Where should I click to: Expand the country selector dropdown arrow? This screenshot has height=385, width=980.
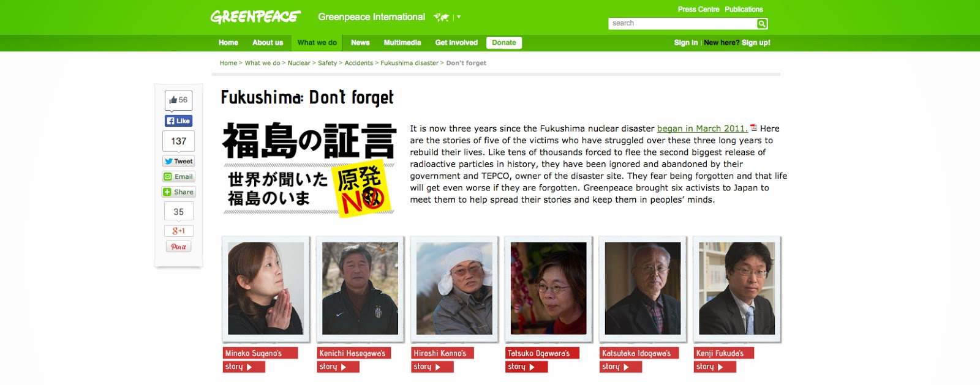[x=459, y=17]
